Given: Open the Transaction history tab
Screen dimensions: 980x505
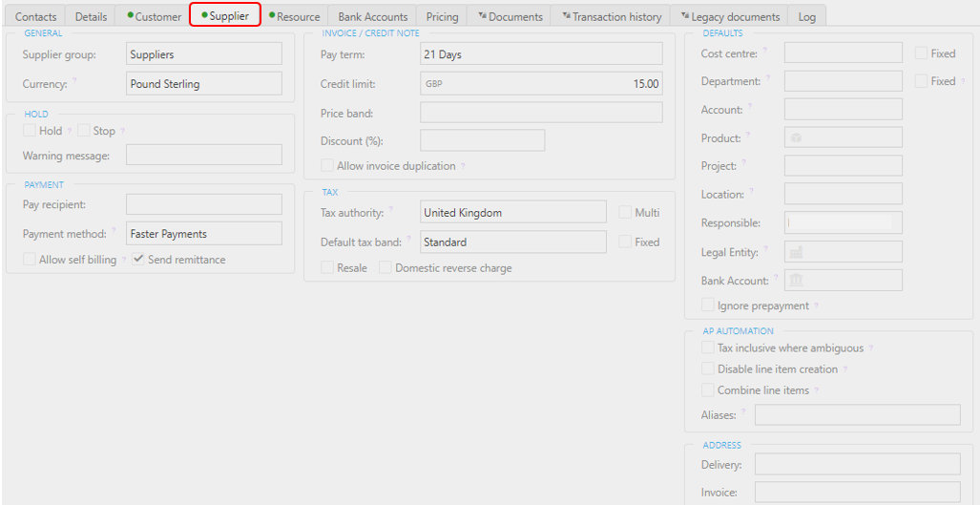Looking at the screenshot, I should 611,17.
